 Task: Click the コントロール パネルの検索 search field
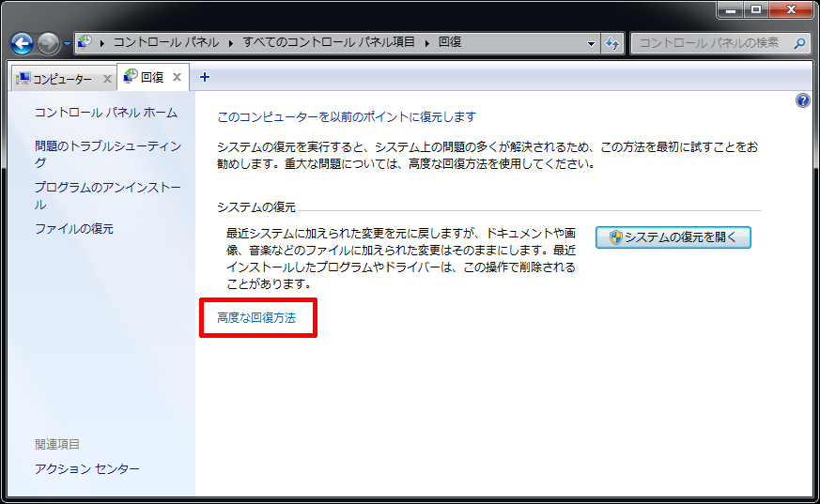(x=712, y=43)
